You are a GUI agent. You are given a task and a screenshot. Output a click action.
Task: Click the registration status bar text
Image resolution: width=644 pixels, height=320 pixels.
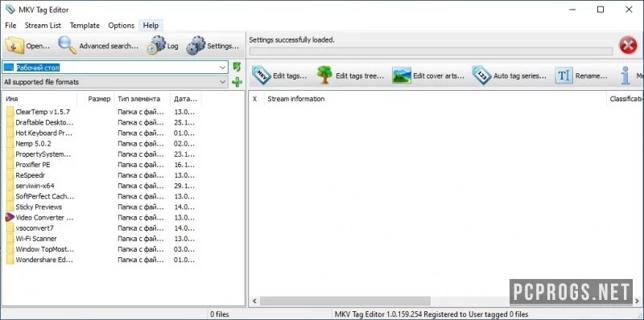[431, 314]
